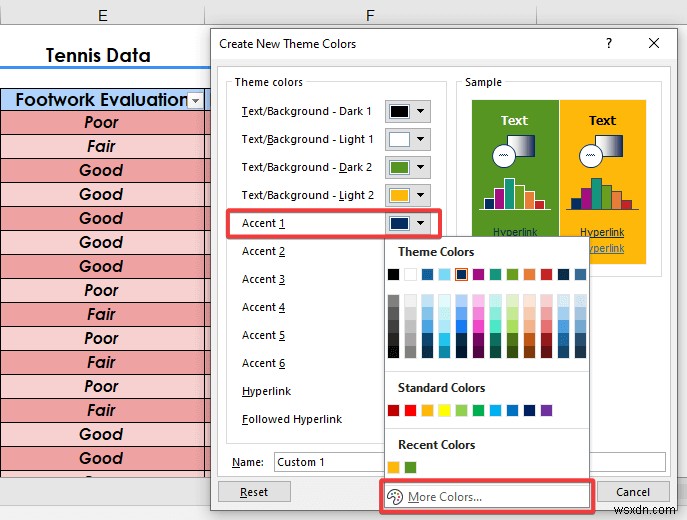687x520 pixels.
Task: Pick light blue in Standard Colors
Action: [496, 410]
